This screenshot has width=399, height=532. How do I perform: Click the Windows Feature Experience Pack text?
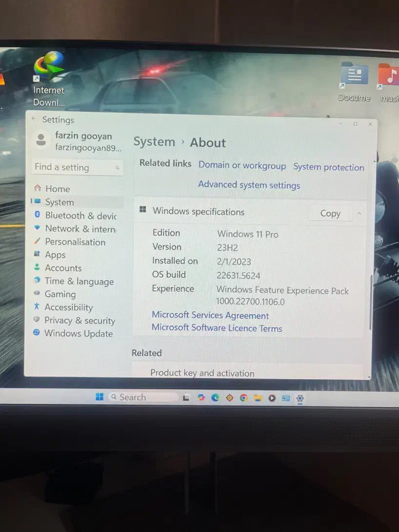(x=282, y=290)
